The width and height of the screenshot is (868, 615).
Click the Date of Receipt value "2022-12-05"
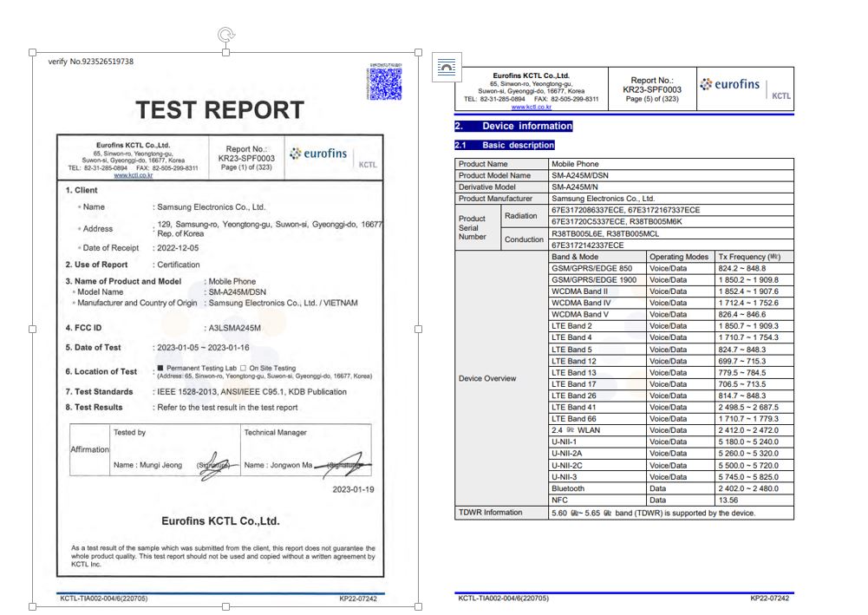click(178, 248)
